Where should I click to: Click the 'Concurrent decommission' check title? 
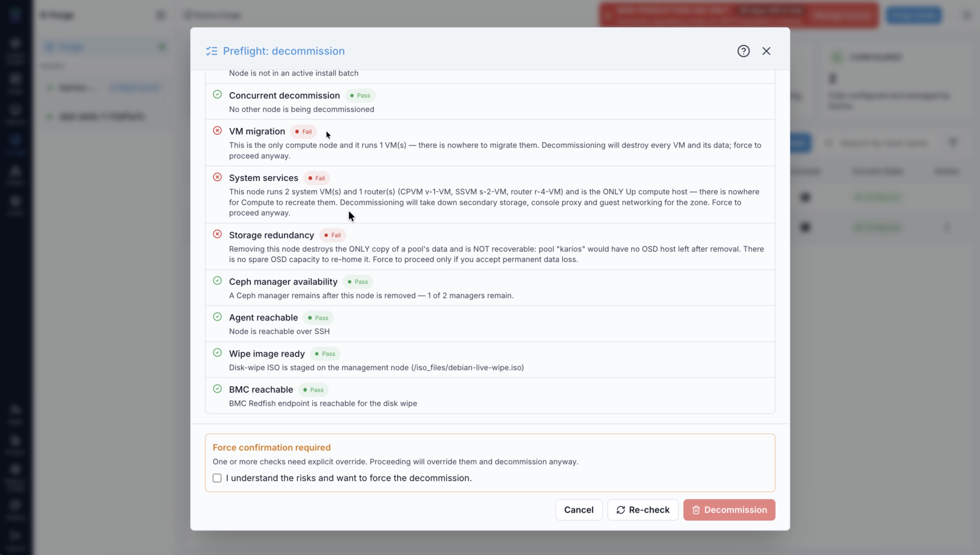[x=284, y=96]
